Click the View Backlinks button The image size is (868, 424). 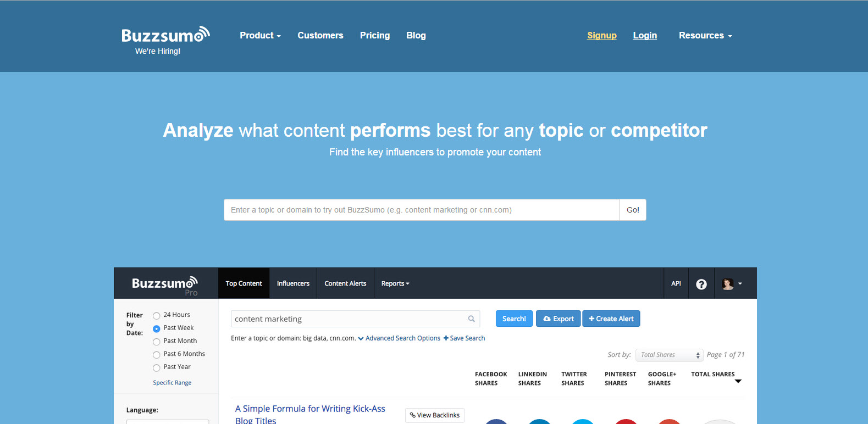(x=435, y=415)
